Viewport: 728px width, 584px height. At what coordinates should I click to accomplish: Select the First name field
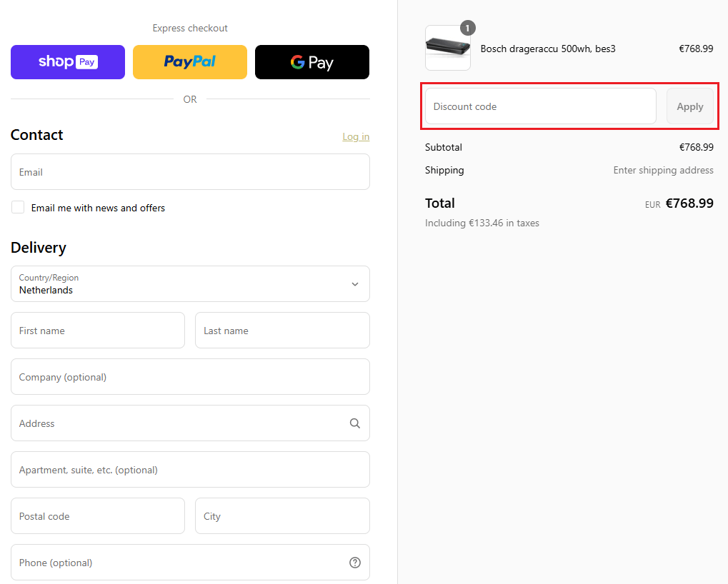tap(98, 331)
